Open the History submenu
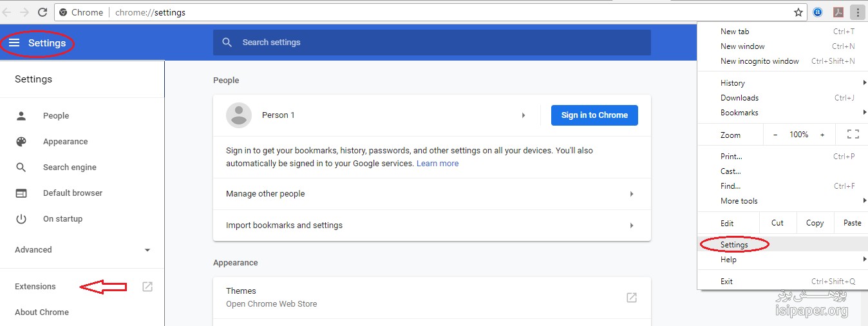Screen dimensions: 868x326 [782, 83]
